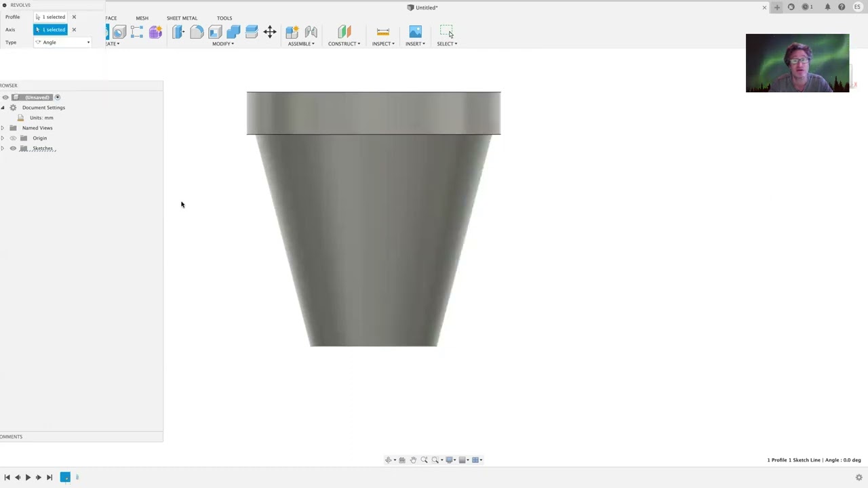The height and width of the screenshot is (488, 868).
Task: Open the Type Angle dropdown
Action: [62, 42]
